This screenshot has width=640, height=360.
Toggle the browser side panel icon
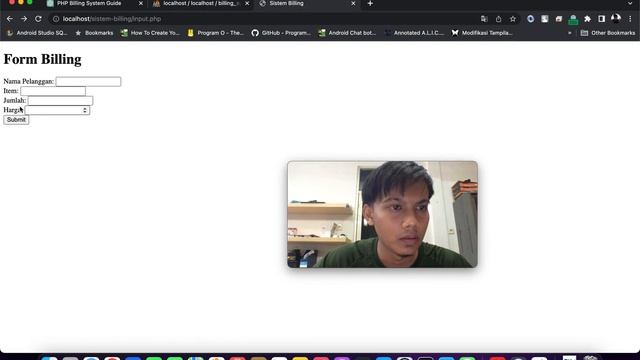602,19
